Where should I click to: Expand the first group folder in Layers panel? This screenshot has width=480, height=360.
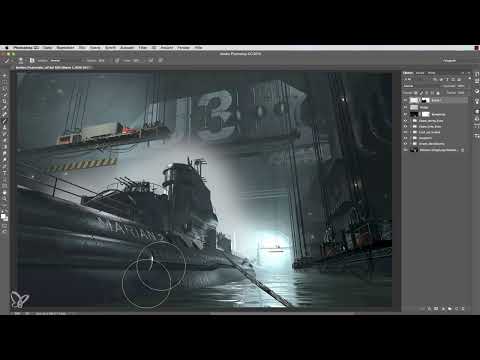411,121
